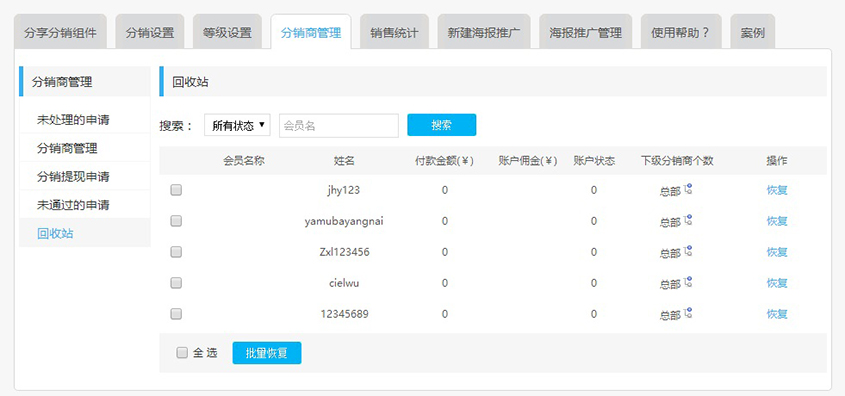The height and width of the screenshot is (396, 845).
Task: Switch to the 销售统计 tab
Action: [x=394, y=32]
